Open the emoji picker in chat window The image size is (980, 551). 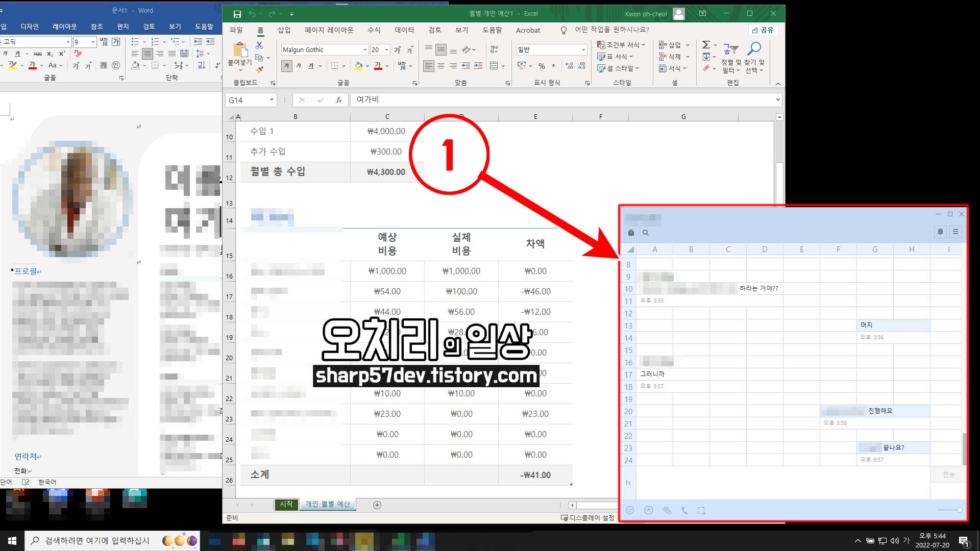click(x=630, y=510)
